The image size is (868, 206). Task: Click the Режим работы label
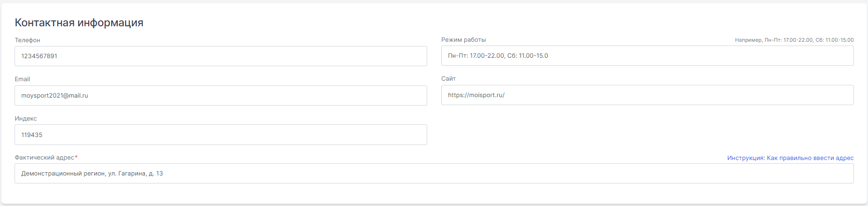point(463,39)
